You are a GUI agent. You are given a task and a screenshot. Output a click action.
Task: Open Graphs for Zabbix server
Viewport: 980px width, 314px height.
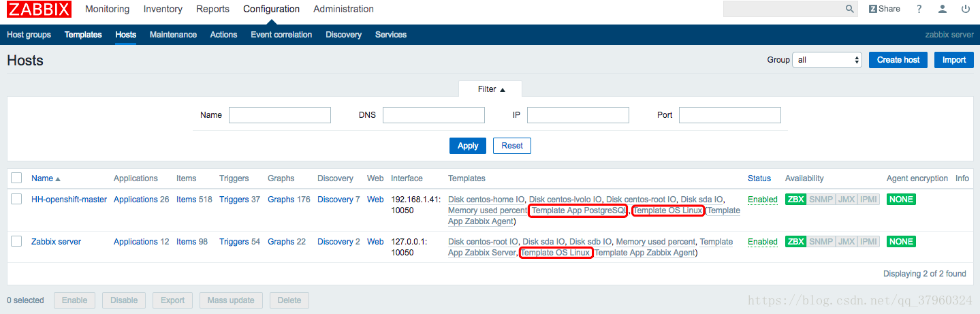coord(281,242)
